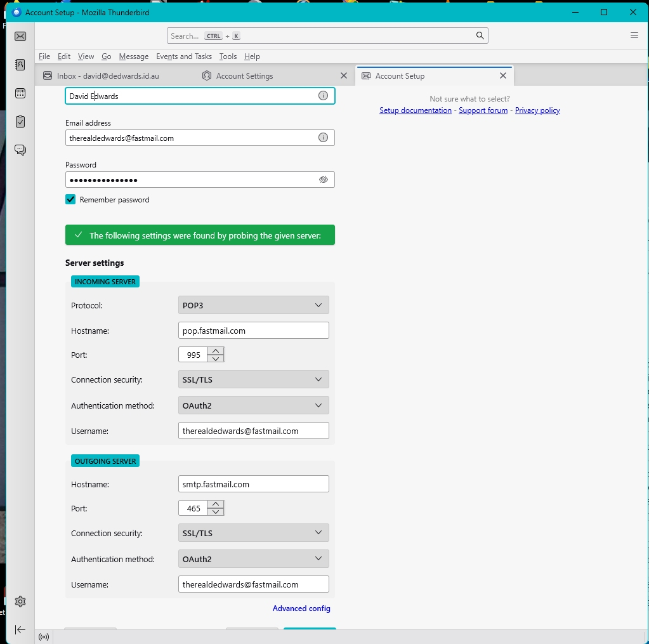Toggle Remember password checkbox
This screenshot has height=644, width=649.
(70, 199)
